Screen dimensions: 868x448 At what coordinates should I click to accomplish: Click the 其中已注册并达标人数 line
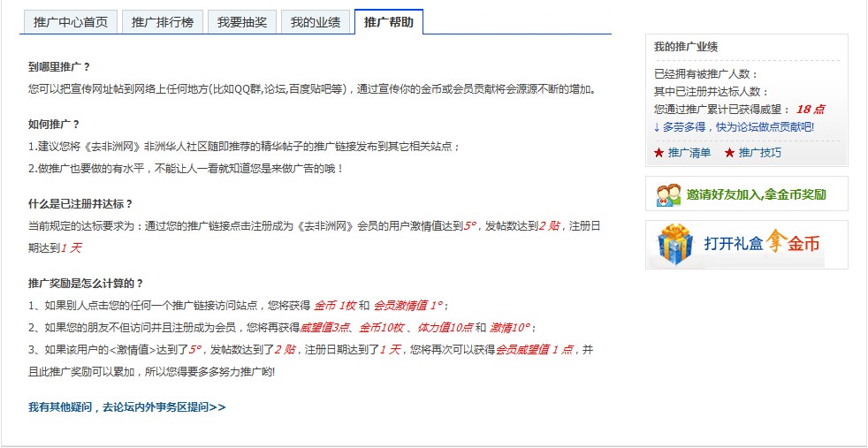click(x=712, y=93)
